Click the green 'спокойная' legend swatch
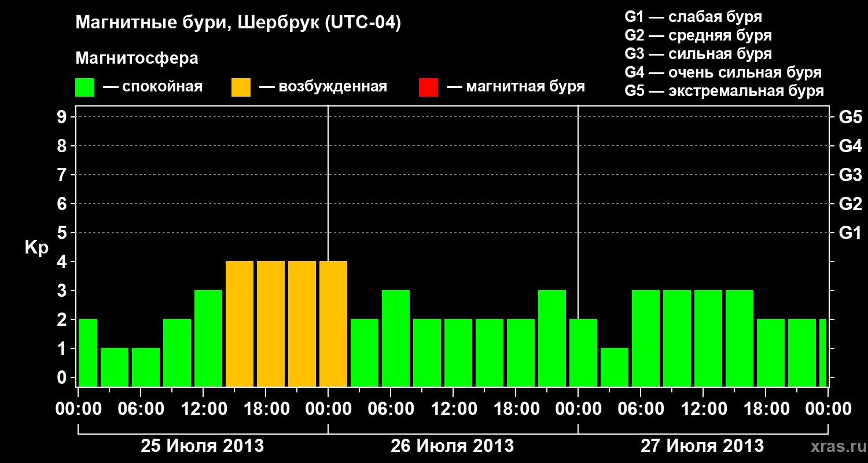The image size is (868, 463). tap(85, 87)
